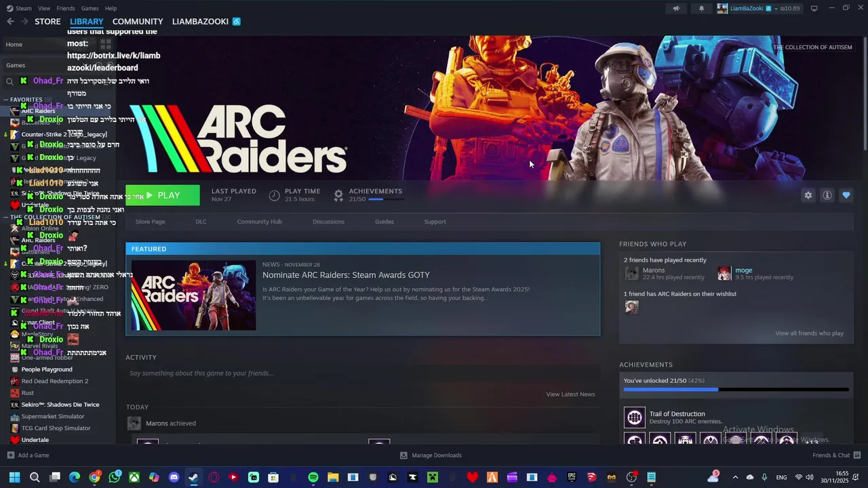Open Manage Downloads

(x=431, y=455)
